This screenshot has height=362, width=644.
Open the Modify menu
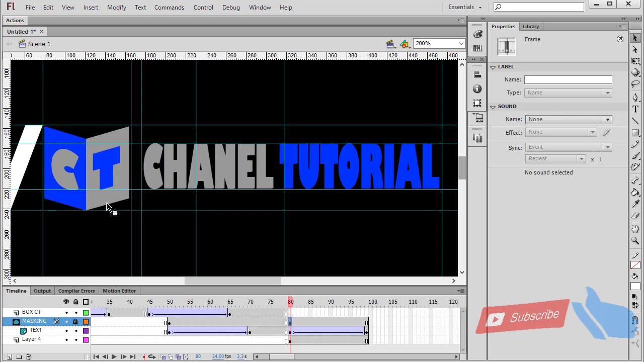116,7
